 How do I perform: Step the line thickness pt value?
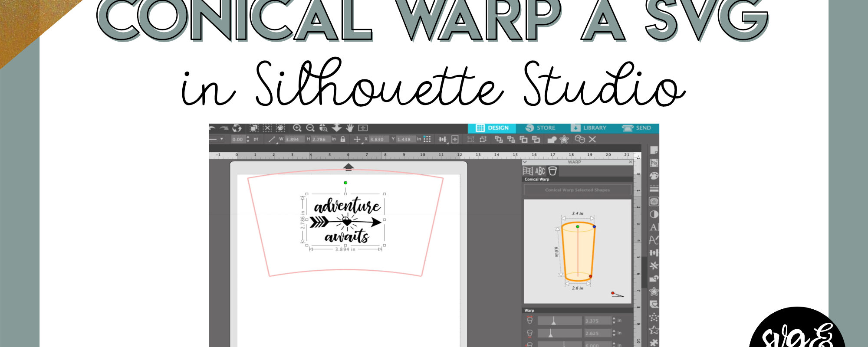[248, 139]
